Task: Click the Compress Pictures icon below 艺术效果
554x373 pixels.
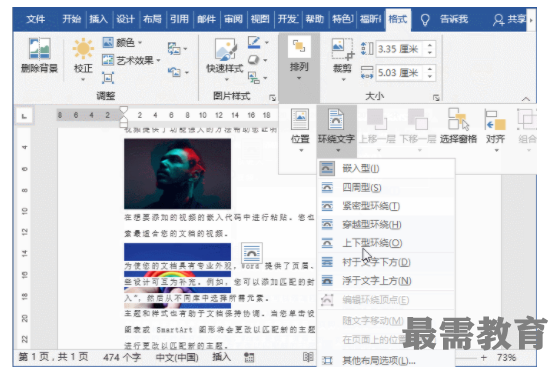Action: (x=108, y=77)
